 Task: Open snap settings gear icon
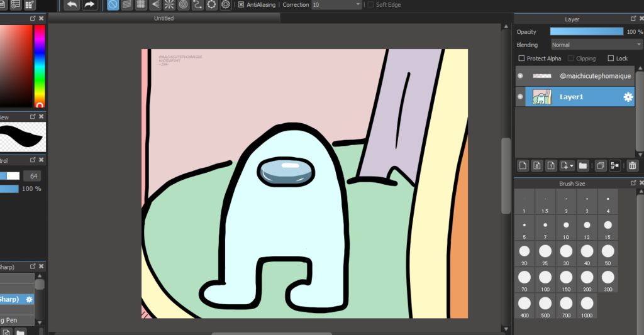tap(226, 5)
